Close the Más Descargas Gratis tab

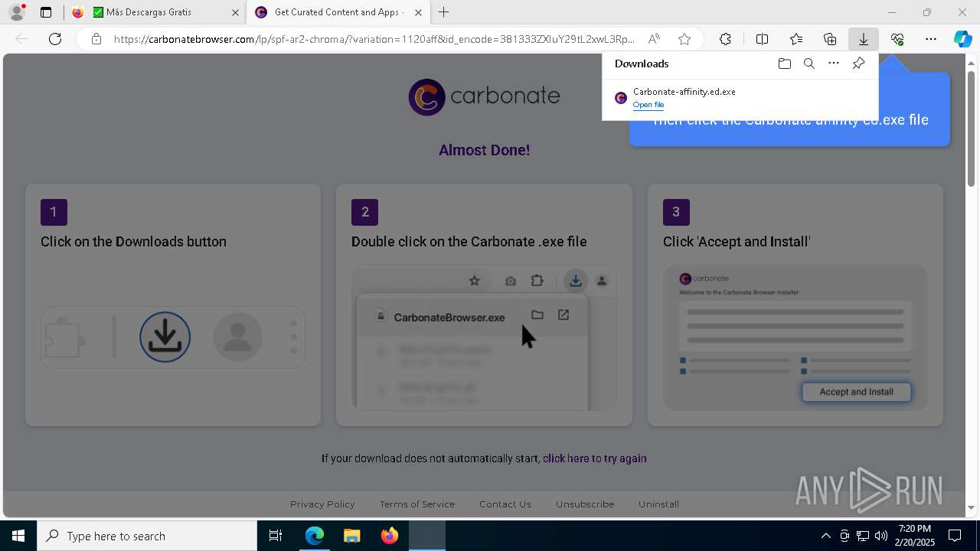[x=234, y=12]
